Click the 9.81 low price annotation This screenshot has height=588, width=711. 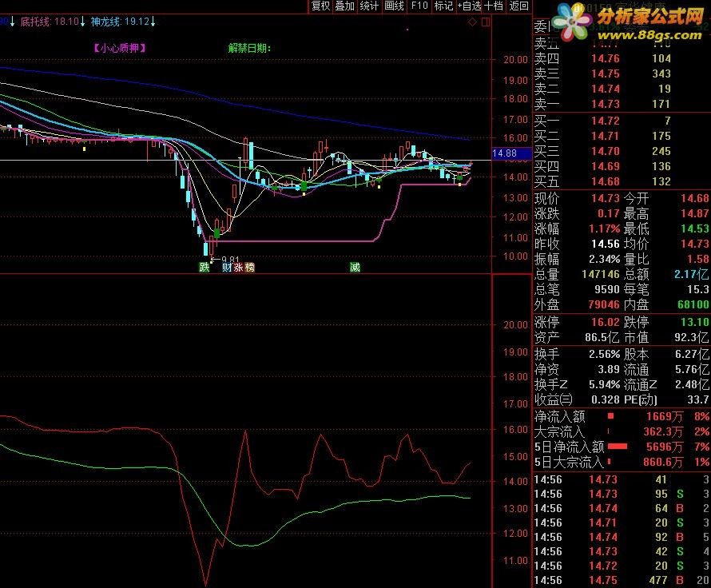(230, 260)
